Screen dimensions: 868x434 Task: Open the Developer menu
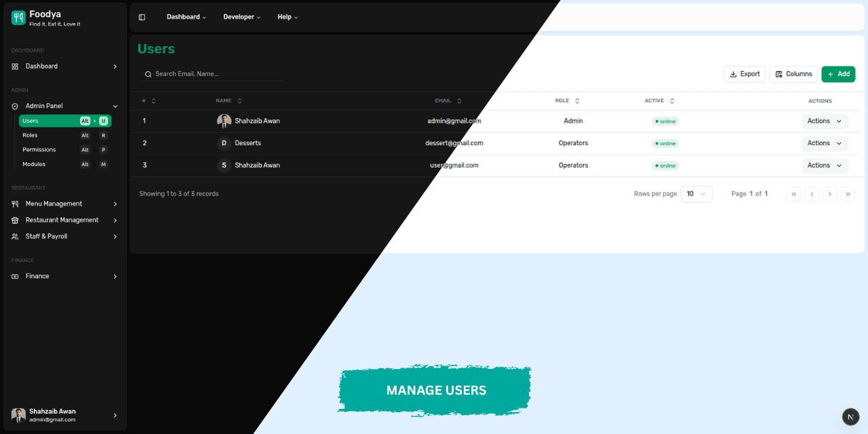click(241, 16)
